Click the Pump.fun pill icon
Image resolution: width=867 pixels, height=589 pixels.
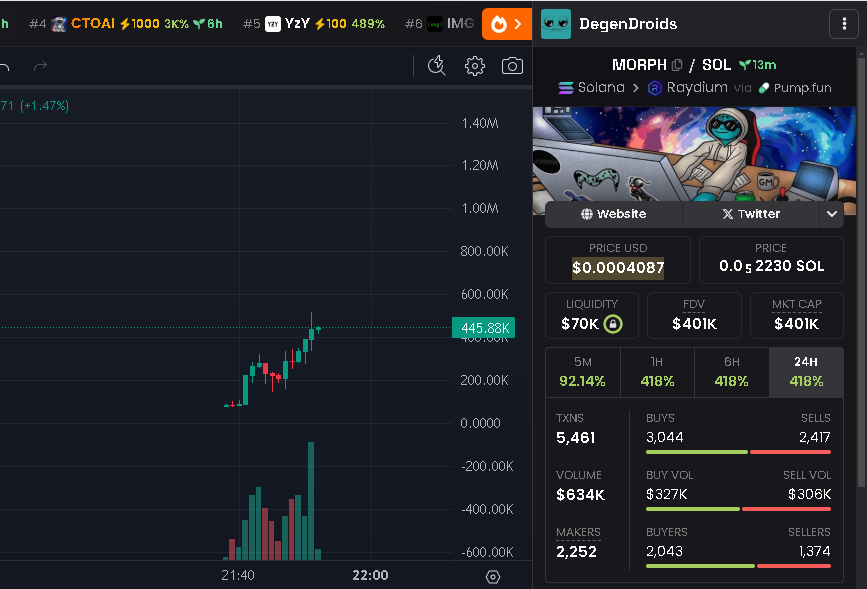tap(764, 88)
